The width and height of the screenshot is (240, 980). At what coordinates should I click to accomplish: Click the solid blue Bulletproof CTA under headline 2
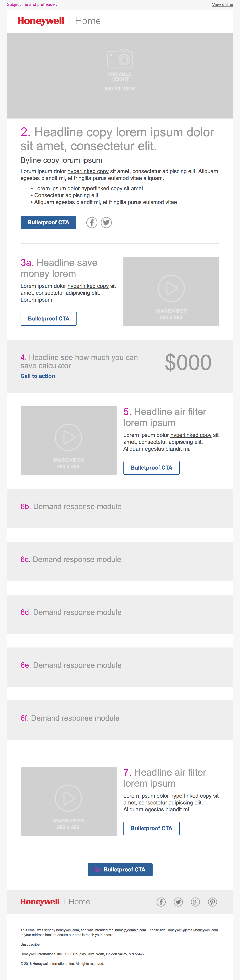coord(48,223)
